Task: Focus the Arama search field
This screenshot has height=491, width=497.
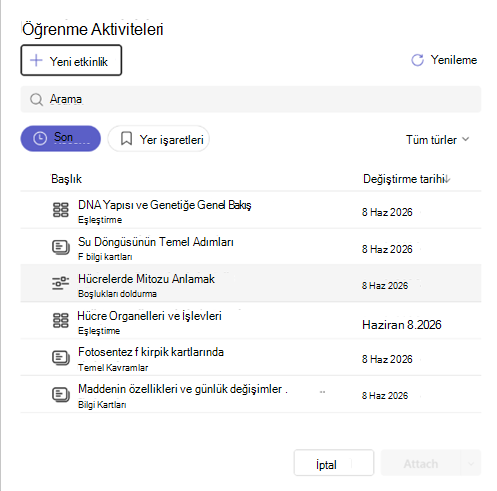Action: pos(251,99)
